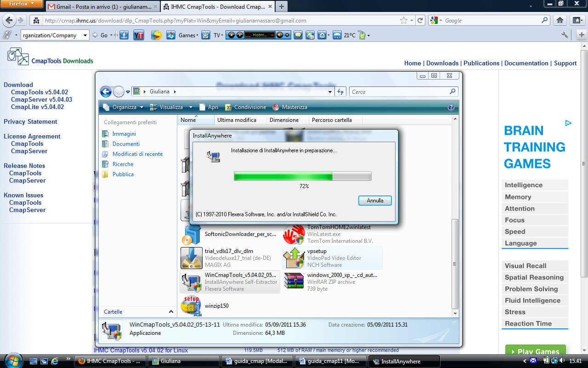
Task: Select the windows_2000_xp WinRAR archive icon
Action: [x=294, y=281]
